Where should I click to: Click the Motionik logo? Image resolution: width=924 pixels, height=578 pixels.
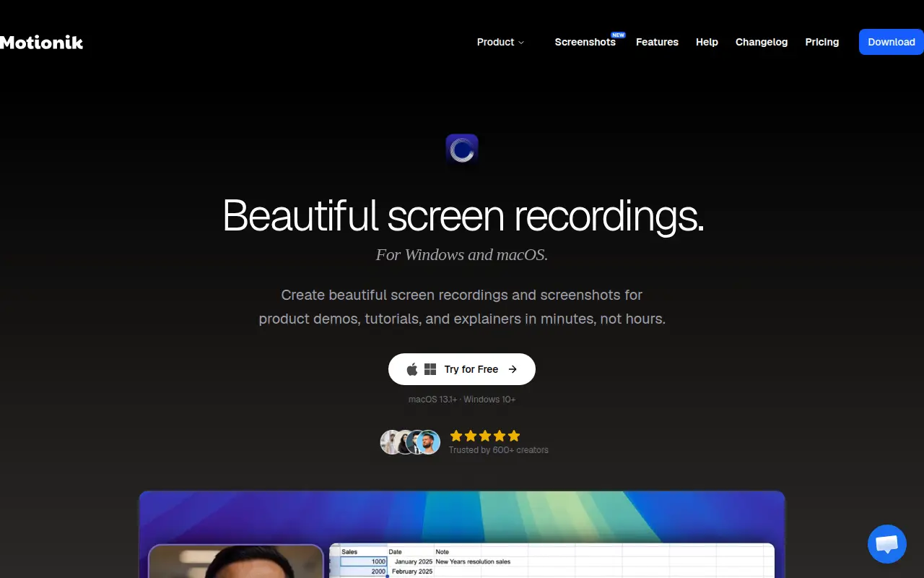click(41, 42)
